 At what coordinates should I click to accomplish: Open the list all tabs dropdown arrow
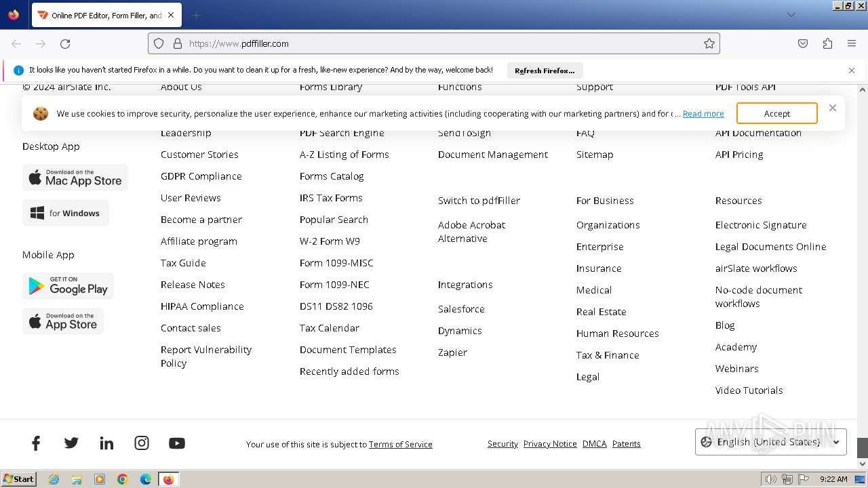click(x=791, y=15)
